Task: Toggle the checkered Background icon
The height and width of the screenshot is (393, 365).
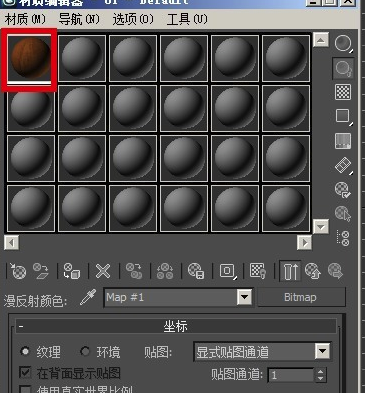Action: (343, 92)
